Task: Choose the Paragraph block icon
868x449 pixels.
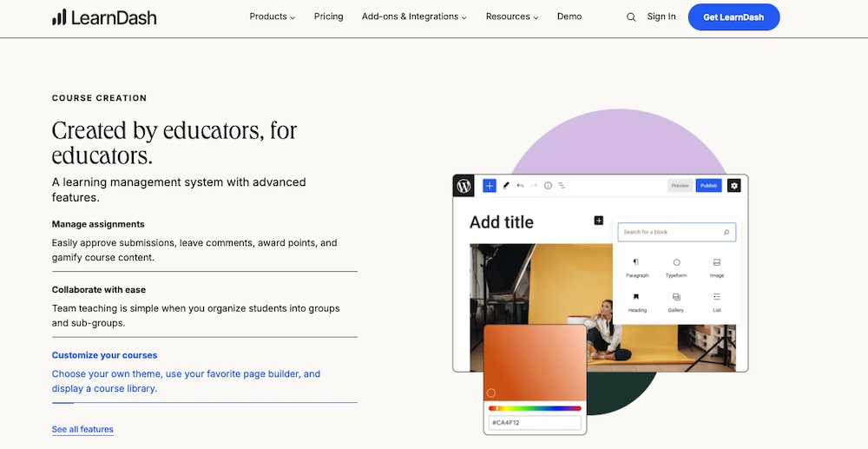Action: coord(636,262)
